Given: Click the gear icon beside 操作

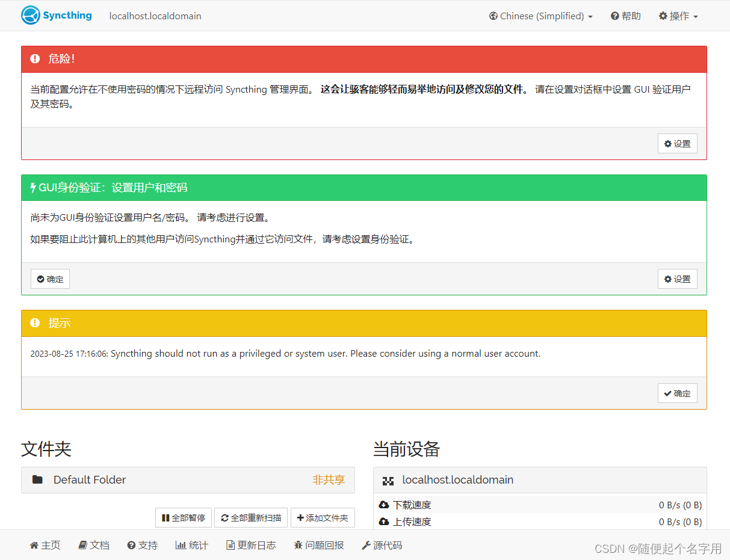Looking at the screenshot, I should 663,16.
